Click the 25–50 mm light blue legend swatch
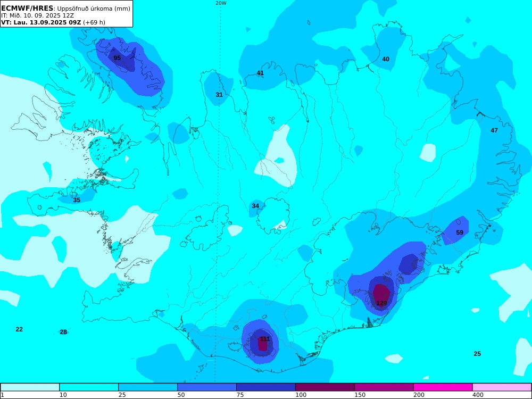This screenshot has width=532, height=399. [x=148, y=387]
